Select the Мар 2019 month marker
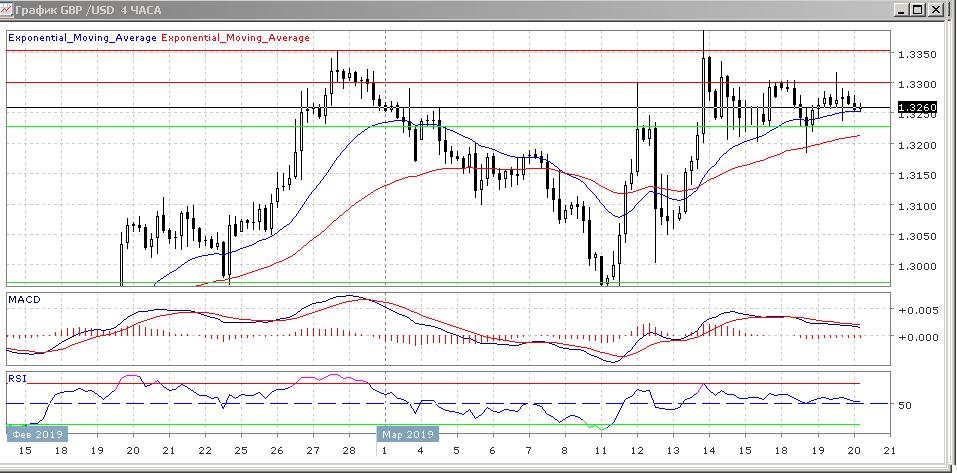957x473 pixels. tap(407, 435)
